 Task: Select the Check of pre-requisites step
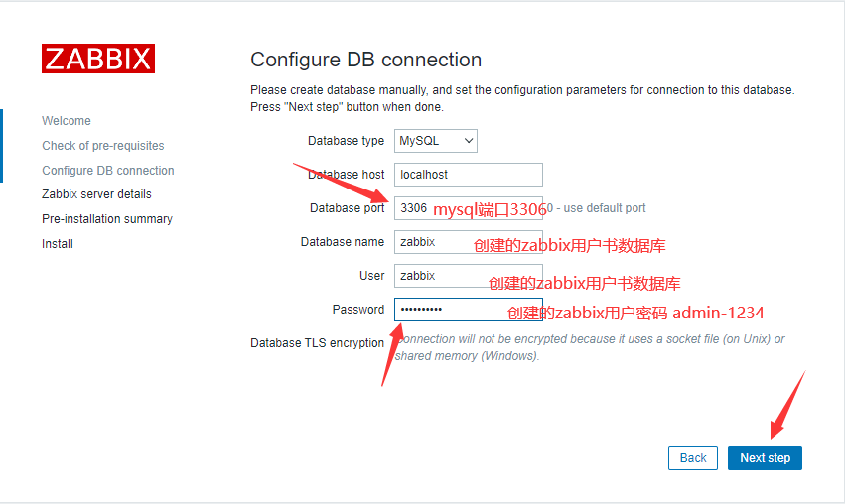pyautogui.click(x=103, y=146)
